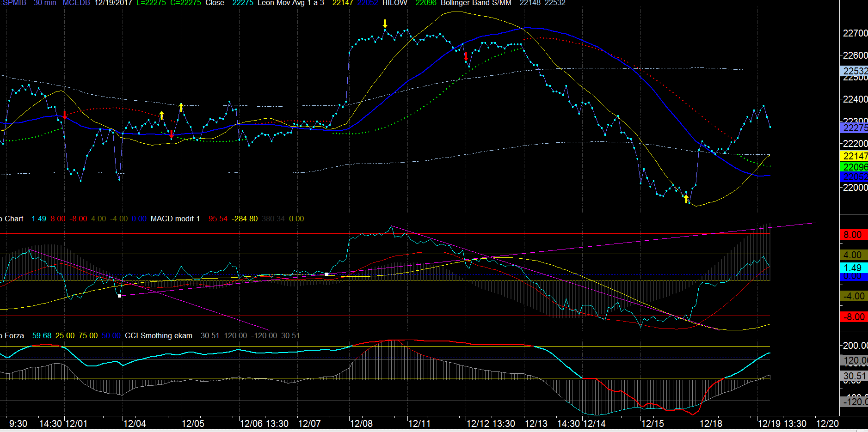Click the Bollinger Band S/MM indicator label
This screenshot has height=432, width=868.
click(476, 3)
